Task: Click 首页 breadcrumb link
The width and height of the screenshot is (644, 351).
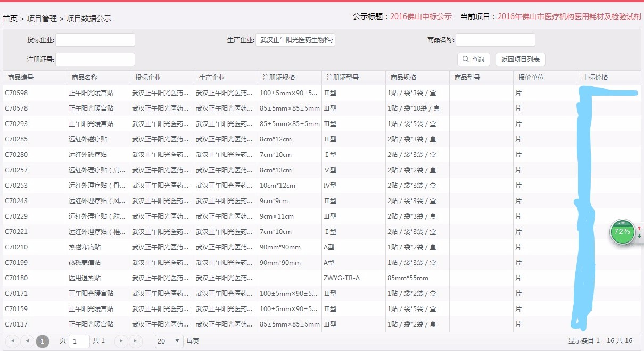Action: tap(10, 19)
